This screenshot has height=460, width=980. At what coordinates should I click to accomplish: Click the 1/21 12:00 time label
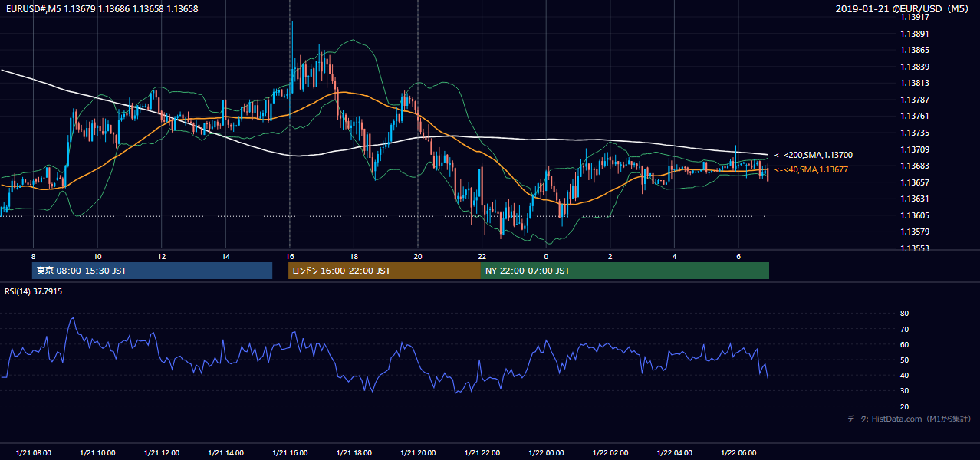[162, 453]
